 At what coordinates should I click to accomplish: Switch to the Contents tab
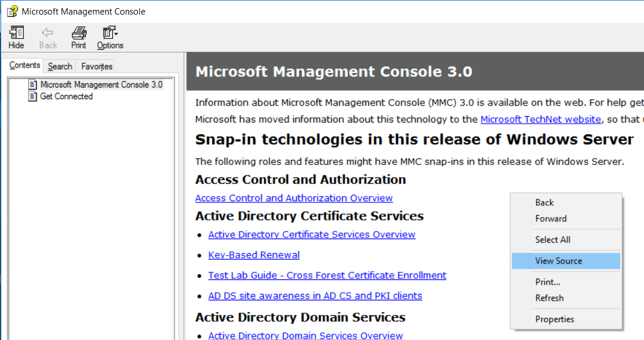(25, 65)
